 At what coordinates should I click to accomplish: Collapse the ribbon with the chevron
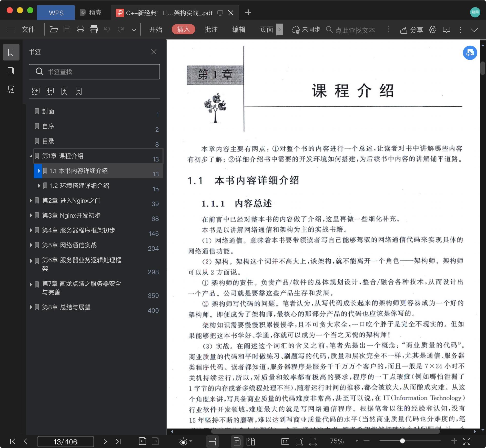tap(474, 30)
